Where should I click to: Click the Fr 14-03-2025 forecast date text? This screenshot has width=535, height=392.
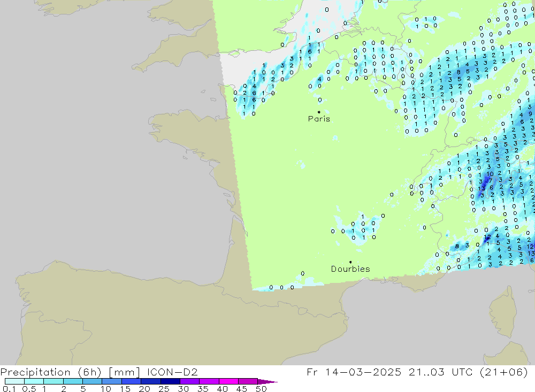354,372
